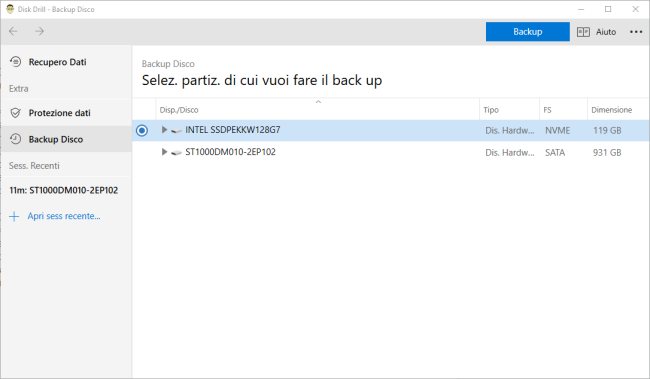This screenshot has height=379, width=650.
Task: Click the Recupero Dati sidebar icon
Action: [x=15, y=62]
